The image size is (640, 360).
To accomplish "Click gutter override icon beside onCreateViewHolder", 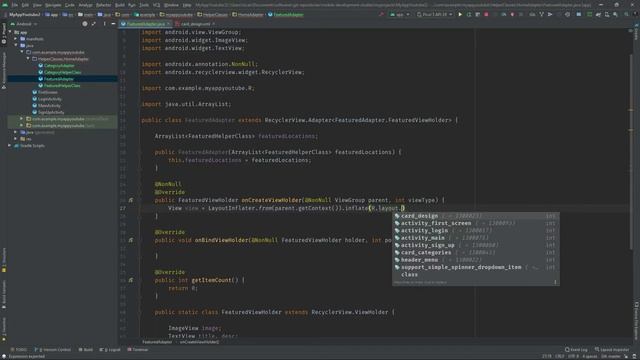I will pos(131,200).
